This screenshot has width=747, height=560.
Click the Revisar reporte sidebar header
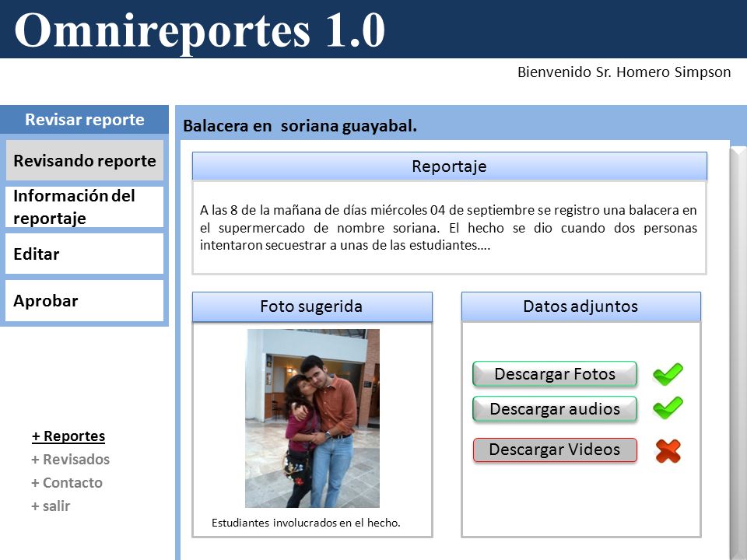click(84, 119)
